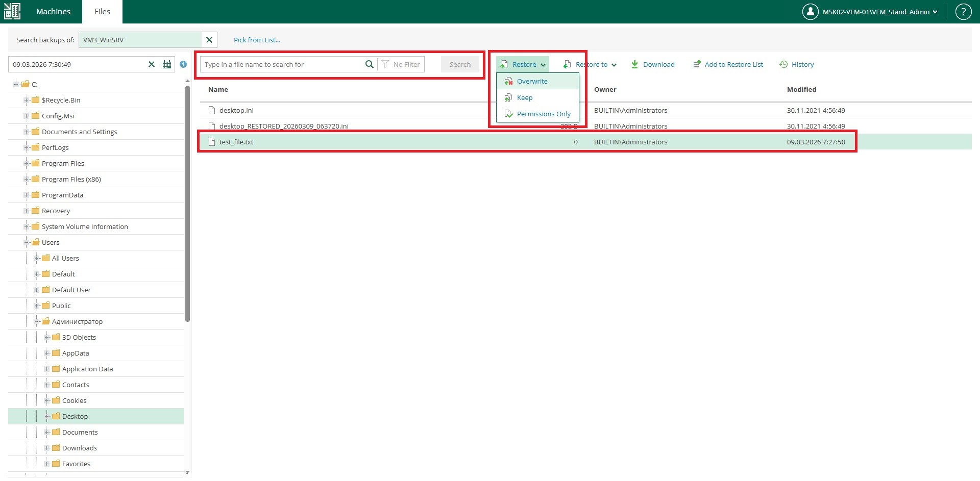Open the Restore to dropdown arrow
Screen dimensions: 980x481
pyautogui.click(x=614, y=65)
